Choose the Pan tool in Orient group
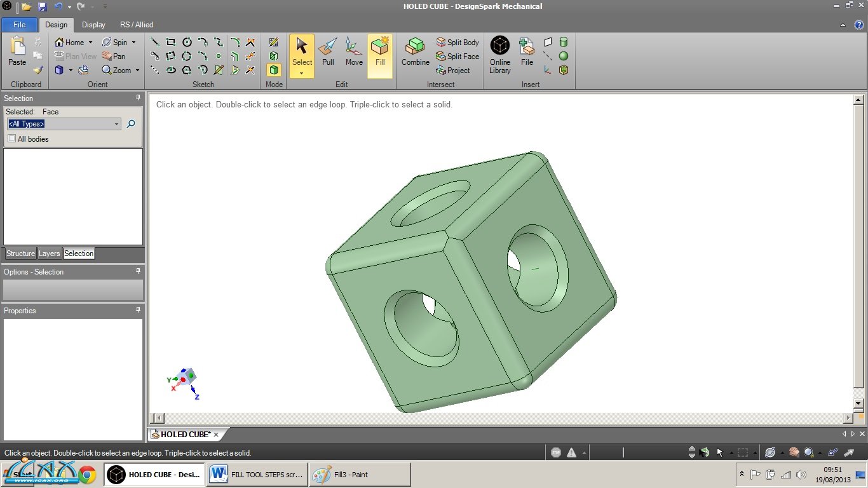This screenshot has height=488, width=868. pyautogui.click(x=114, y=57)
